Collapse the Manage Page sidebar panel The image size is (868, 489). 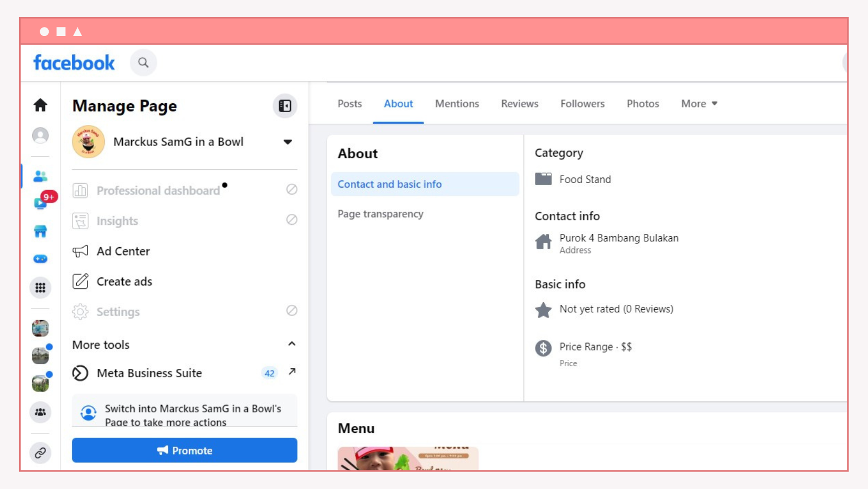pos(285,106)
